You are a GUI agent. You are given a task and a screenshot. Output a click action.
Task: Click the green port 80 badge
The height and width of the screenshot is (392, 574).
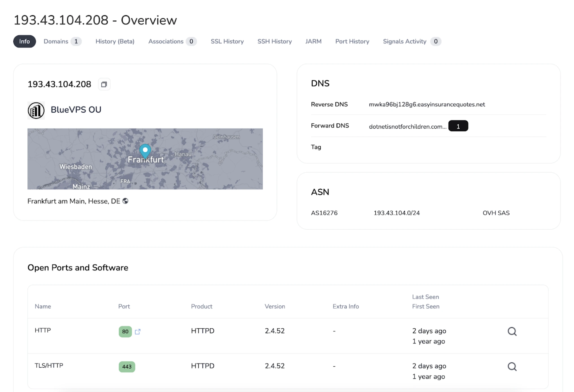point(125,331)
